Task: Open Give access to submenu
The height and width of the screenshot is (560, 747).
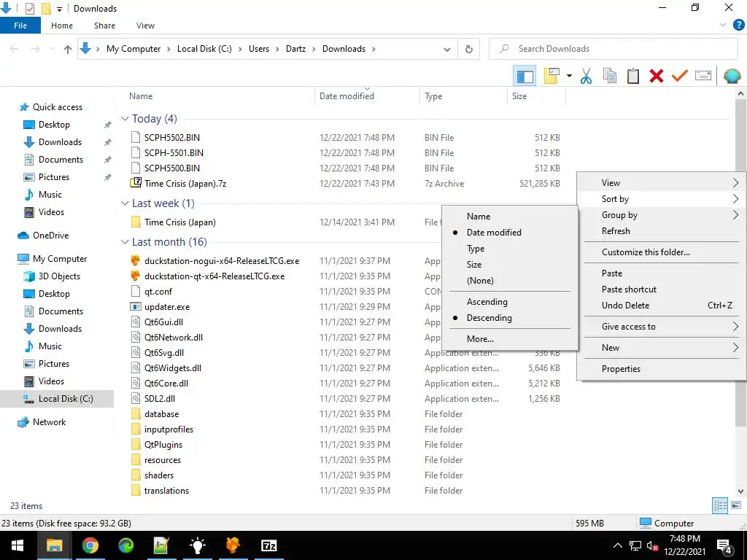Action: pos(661,327)
